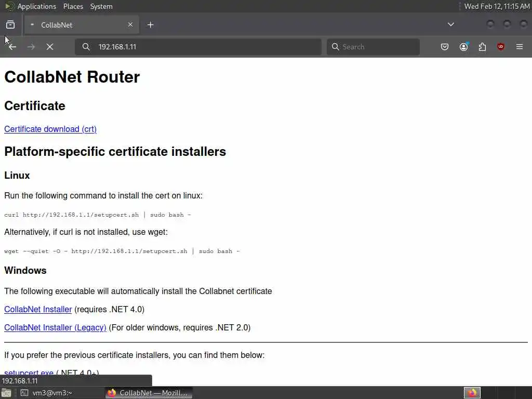
Task: Click the Windows section heading
Action: [x=25, y=270]
